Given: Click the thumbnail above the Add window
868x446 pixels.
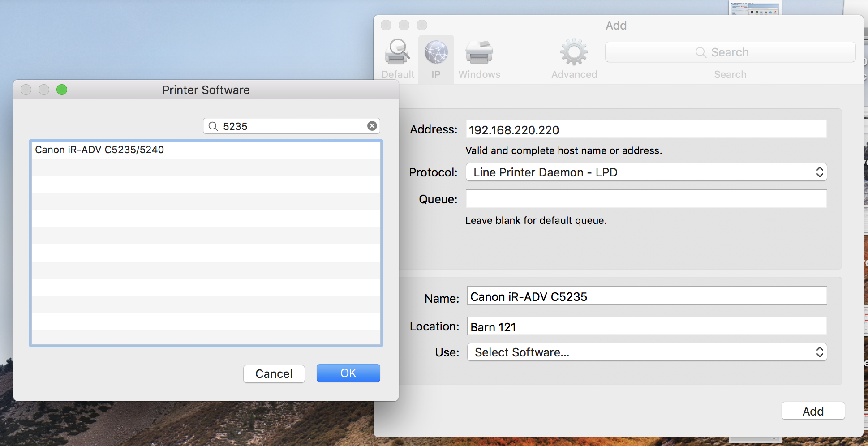Looking at the screenshot, I should pyautogui.click(x=755, y=8).
